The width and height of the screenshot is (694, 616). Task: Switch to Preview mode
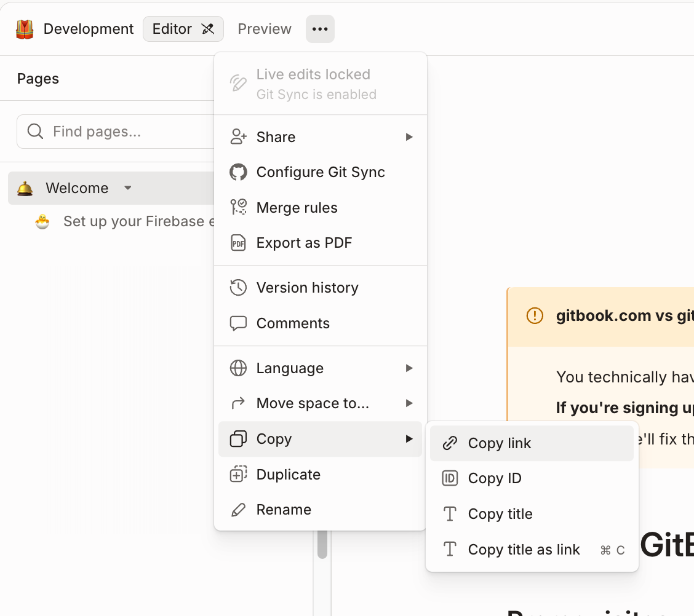[264, 29]
